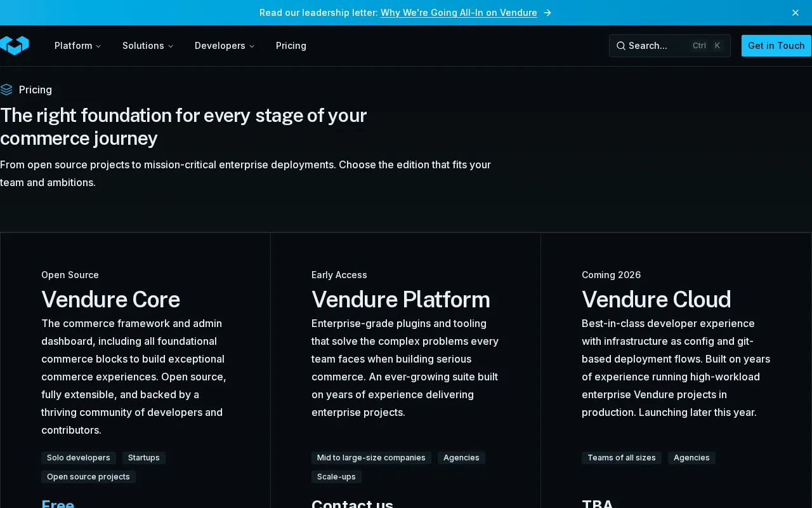The image size is (812, 508).
Task: Click the 'Read our leadership letter:' banner text
Action: coord(318,13)
